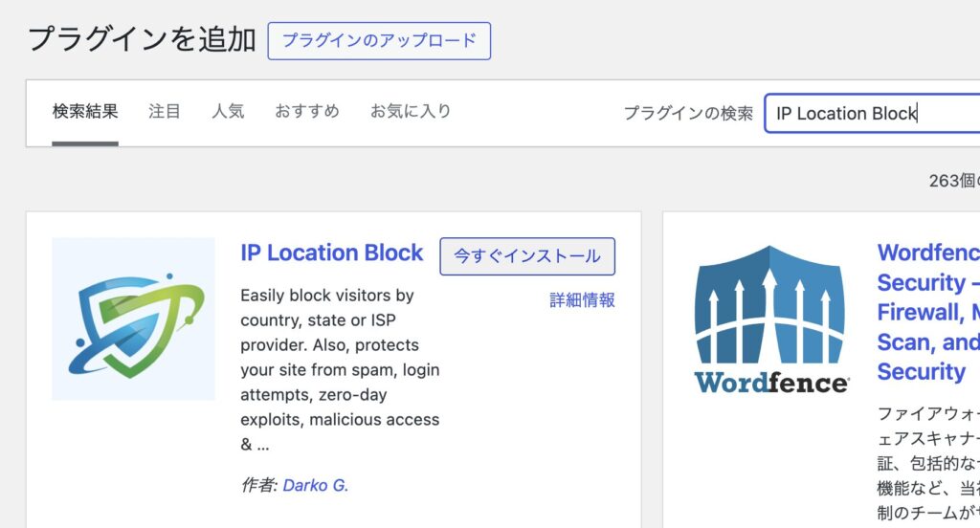This screenshot has width=980, height=528.
Task: Go to the おすすめ tab
Action: pyautogui.click(x=306, y=111)
